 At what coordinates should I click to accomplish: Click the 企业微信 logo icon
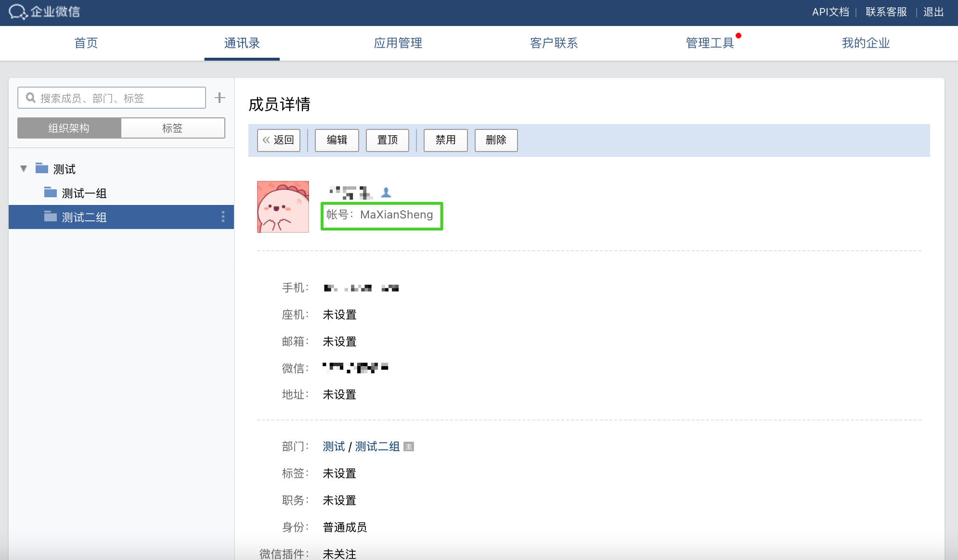[x=18, y=12]
